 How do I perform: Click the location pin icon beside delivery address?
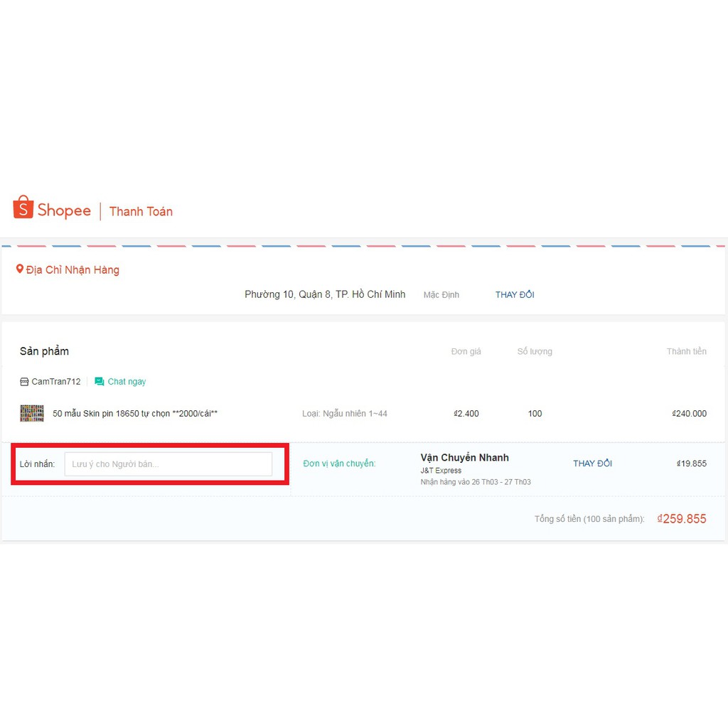(x=20, y=269)
